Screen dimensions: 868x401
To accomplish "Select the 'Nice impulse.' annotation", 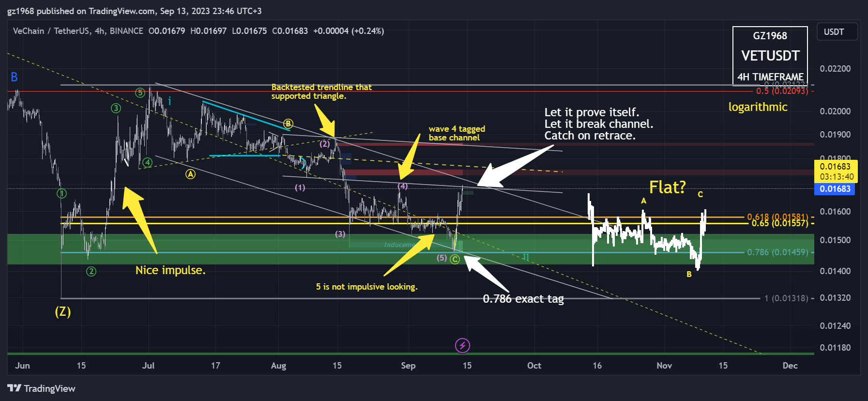I will 170,270.
